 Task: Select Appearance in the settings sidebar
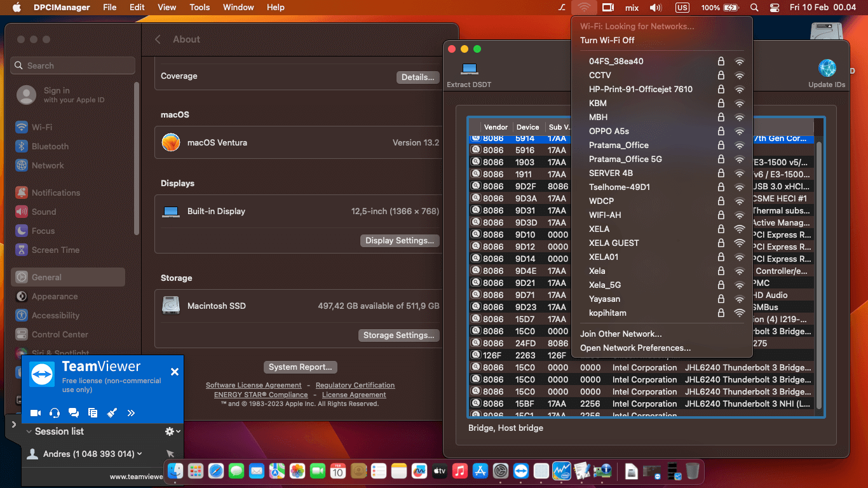(x=69, y=296)
